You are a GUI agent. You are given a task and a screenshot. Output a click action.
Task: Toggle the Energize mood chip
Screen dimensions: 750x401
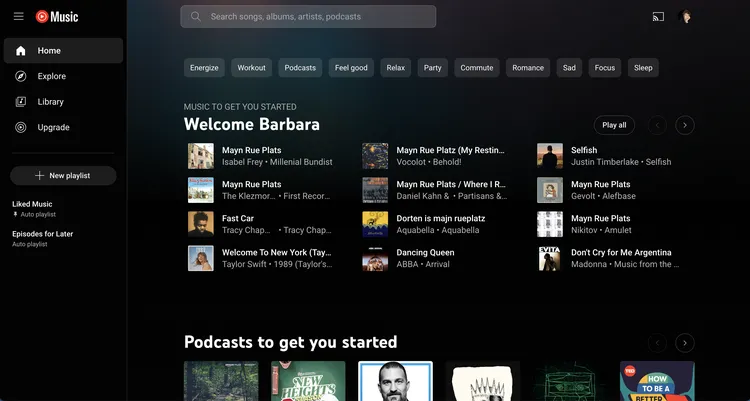click(204, 68)
